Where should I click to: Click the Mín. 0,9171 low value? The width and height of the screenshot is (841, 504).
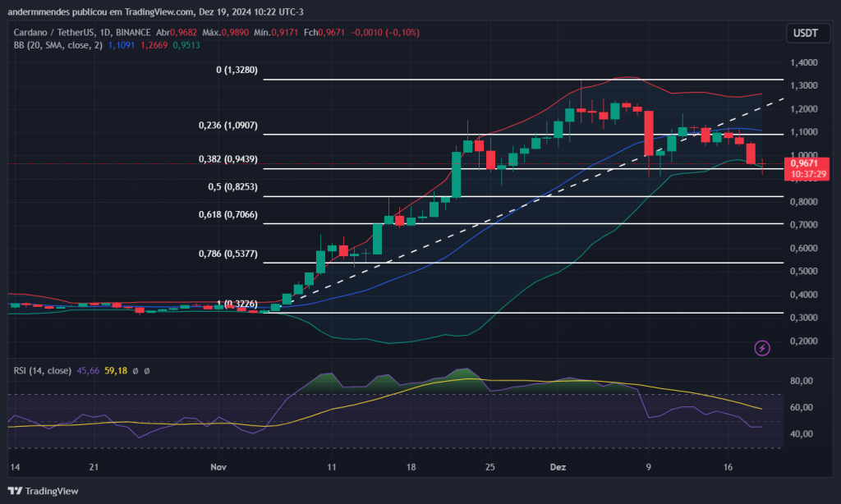click(x=276, y=32)
